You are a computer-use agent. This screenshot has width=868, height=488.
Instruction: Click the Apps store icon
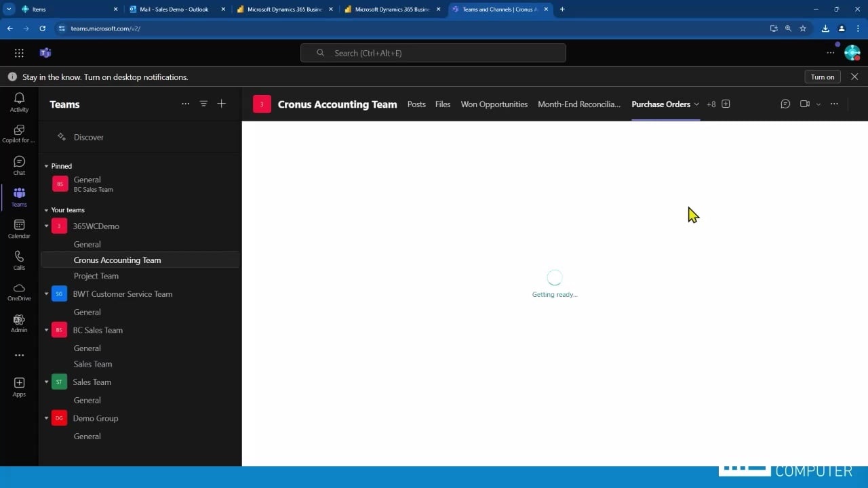[x=19, y=386]
